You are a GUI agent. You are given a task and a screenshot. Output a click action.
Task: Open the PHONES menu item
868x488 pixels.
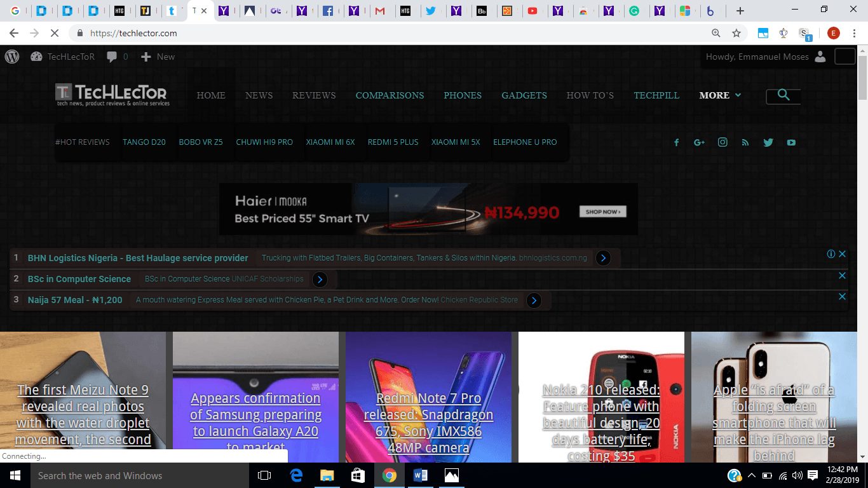click(x=463, y=95)
